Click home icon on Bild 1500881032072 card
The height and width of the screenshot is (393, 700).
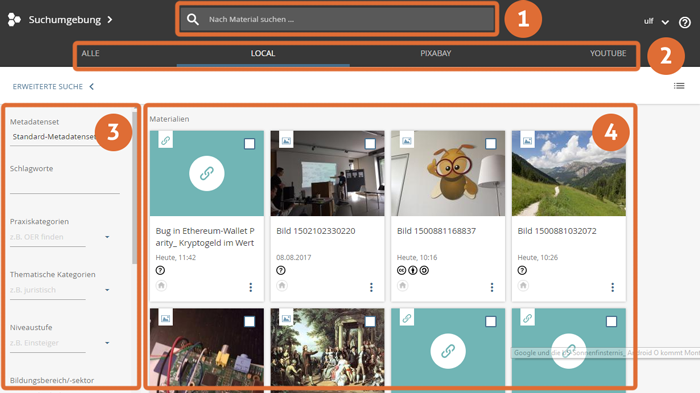(x=523, y=285)
